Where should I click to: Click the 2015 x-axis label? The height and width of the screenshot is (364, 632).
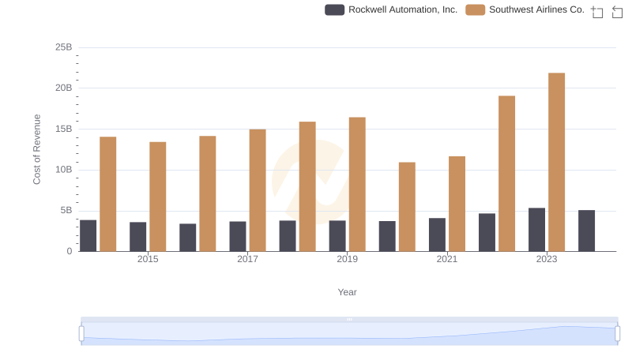pos(148,259)
